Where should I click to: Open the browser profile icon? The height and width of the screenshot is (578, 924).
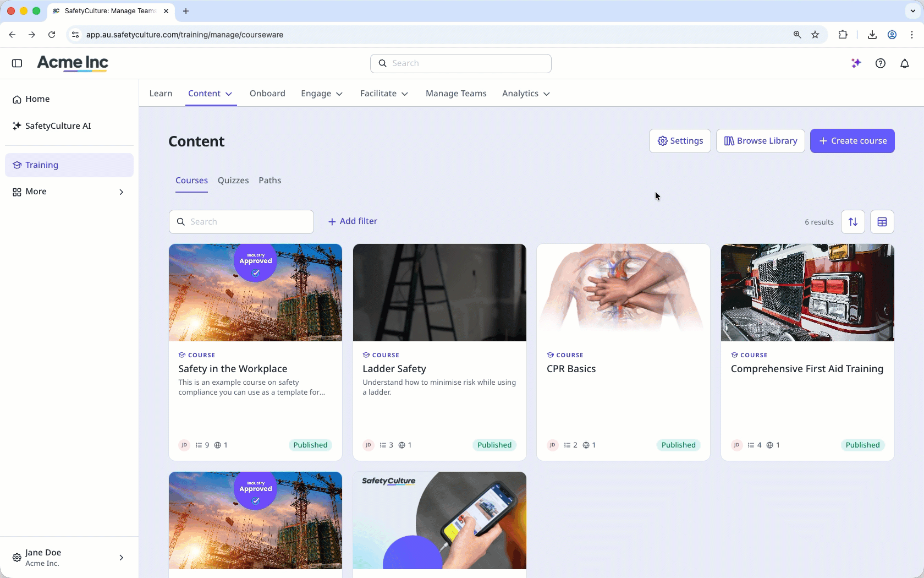(x=892, y=35)
